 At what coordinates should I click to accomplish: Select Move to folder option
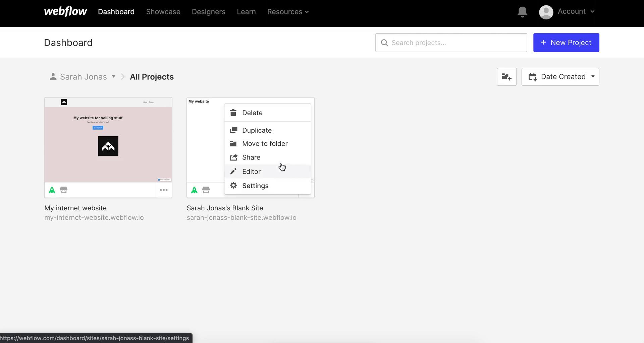coord(268,144)
